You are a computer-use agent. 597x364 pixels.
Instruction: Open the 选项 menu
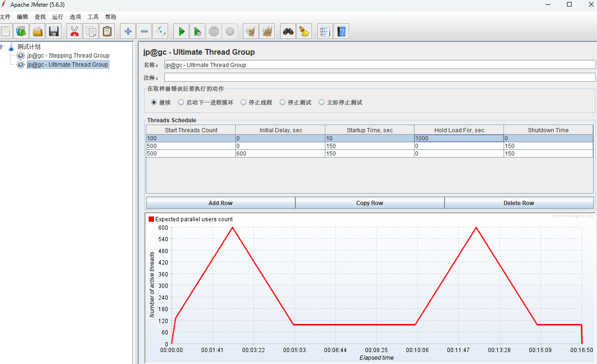point(75,17)
